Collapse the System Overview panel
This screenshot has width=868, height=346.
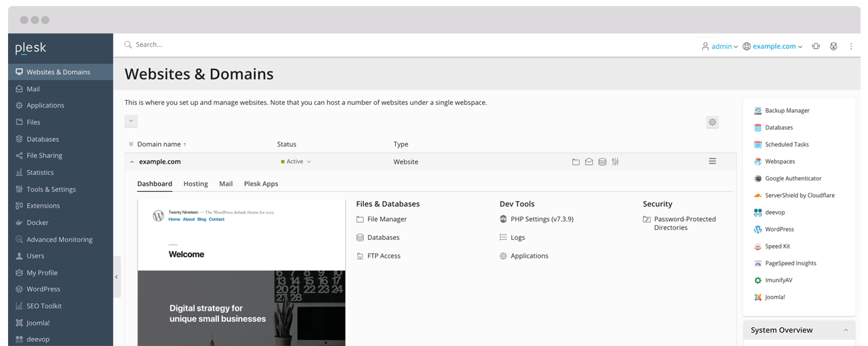[x=845, y=330]
